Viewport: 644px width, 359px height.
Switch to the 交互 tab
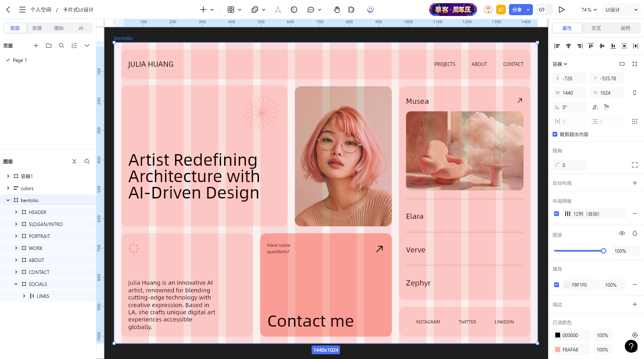coord(596,28)
